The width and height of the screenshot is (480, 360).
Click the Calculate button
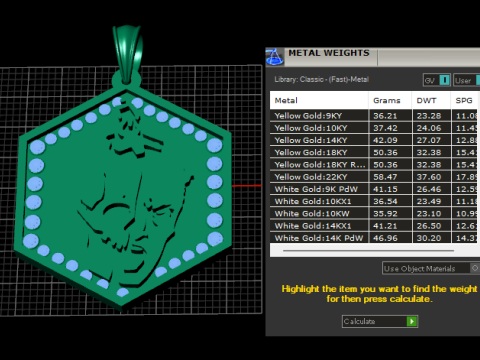pyautogui.click(x=380, y=321)
